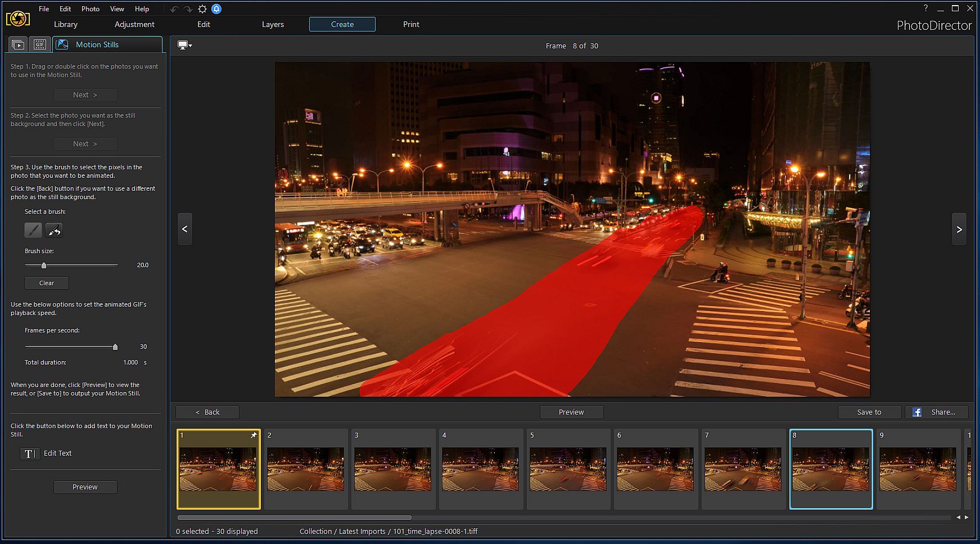Switch to the Adjustment module tab
The image size is (980, 544).
[134, 24]
